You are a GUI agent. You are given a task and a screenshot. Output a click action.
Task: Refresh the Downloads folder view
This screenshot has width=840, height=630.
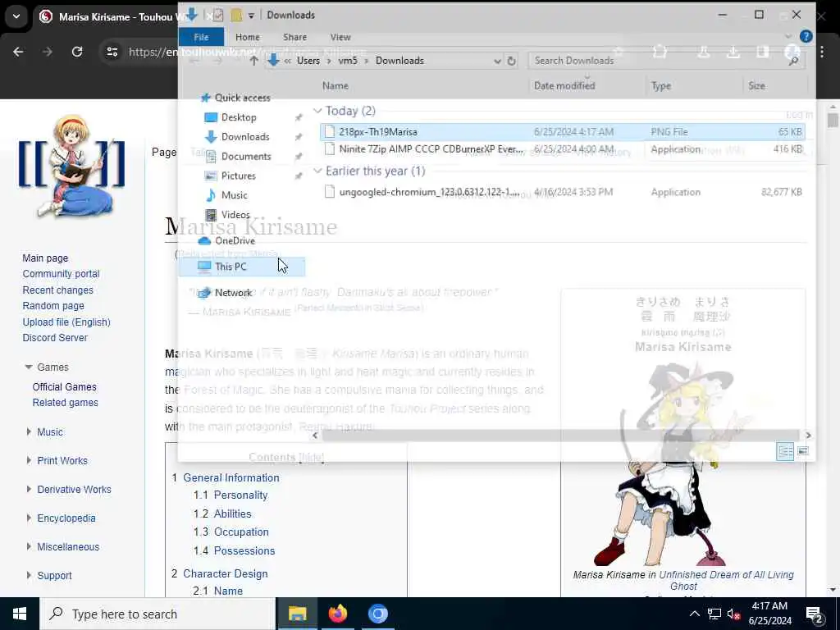(x=512, y=61)
